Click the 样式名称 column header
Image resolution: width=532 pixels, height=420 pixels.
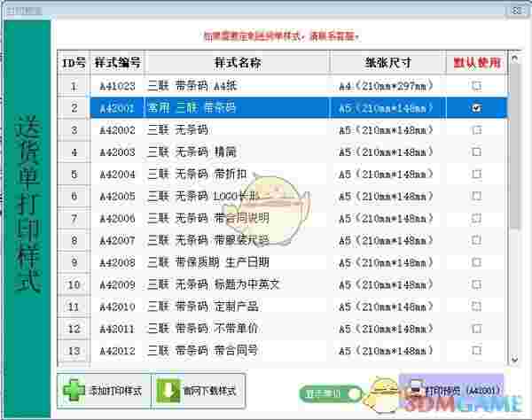coord(237,63)
